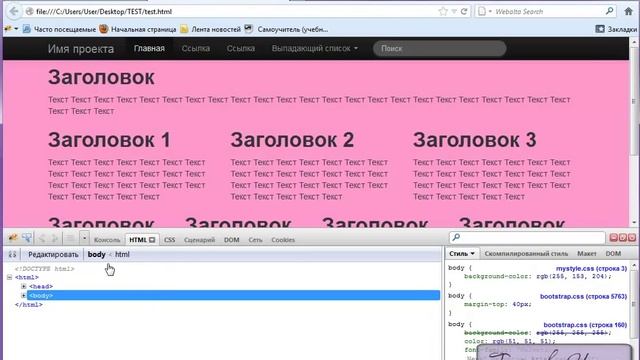The image size is (640, 360).
Task: Detach Firebug into a new window
Action: 623,237
